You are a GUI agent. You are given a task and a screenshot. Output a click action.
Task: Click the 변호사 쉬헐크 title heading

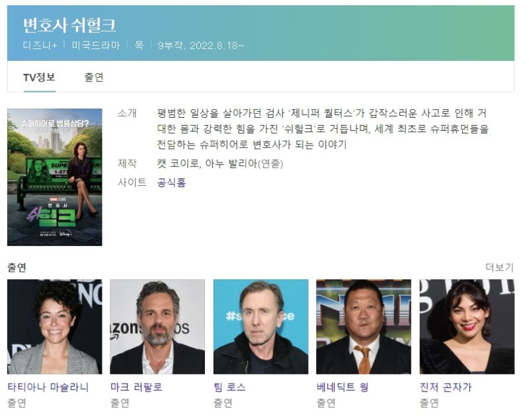(69, 25)
